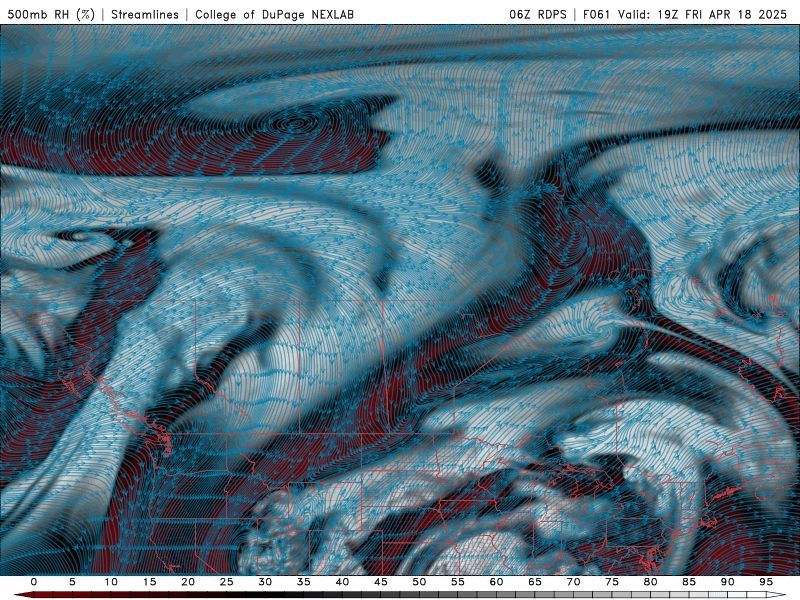The height and width of the screenshot is (600, 800).
Task: Click the colorbar label "30"
Action: [265, 582]
